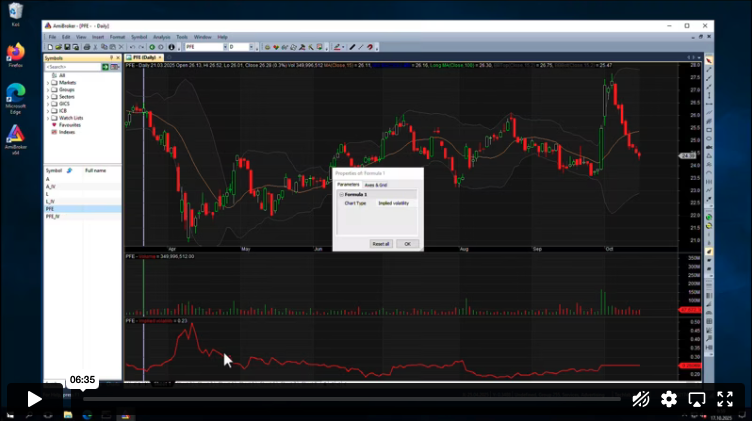The height and width of the screenshot is (421, 752).
Task: Switch to the Axes & Grid tab
Action: [x=376, y=185]
